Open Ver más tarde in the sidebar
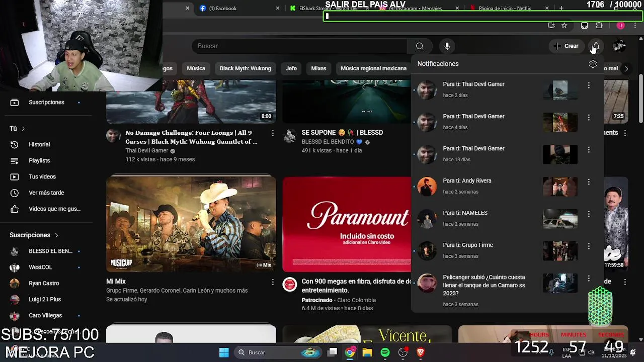Viewport: 644px width, 362px height. click(x=46, y=193)
